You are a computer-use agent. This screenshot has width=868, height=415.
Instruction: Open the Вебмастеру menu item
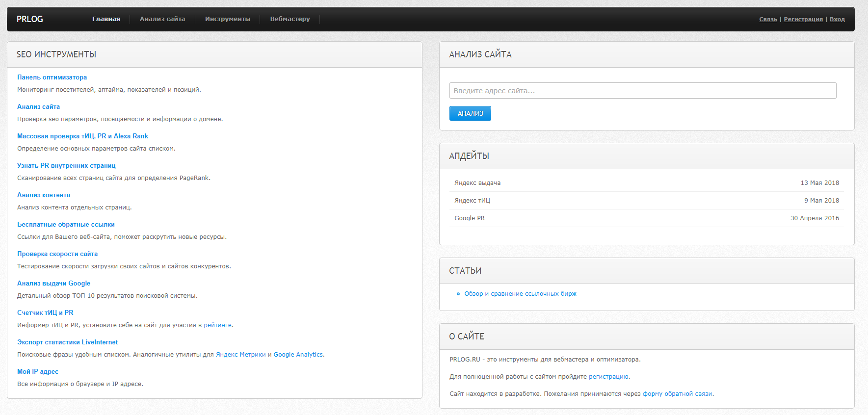[x=290, y=19]
